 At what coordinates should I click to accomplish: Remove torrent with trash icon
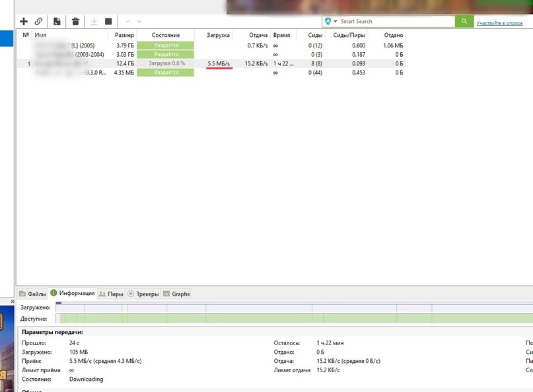[x=75, y=21]
